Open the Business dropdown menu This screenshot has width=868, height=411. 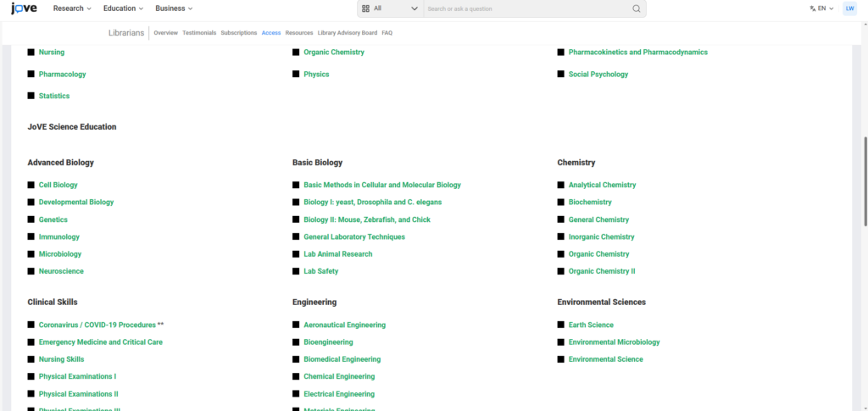pos(174,8)
